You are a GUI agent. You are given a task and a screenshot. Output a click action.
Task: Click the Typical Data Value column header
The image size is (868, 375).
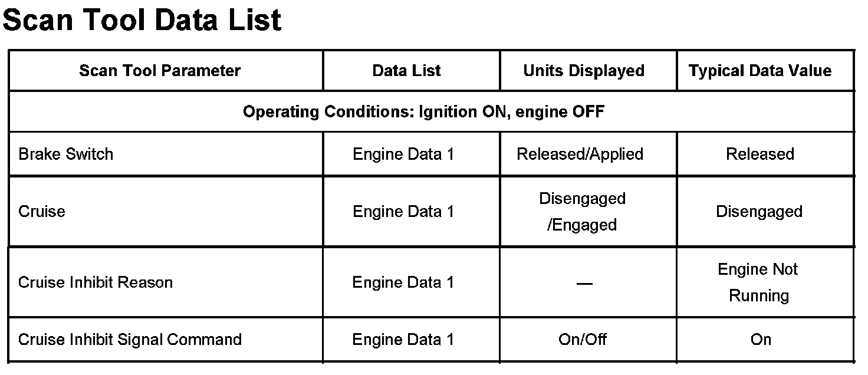click(x=760, y=71)
